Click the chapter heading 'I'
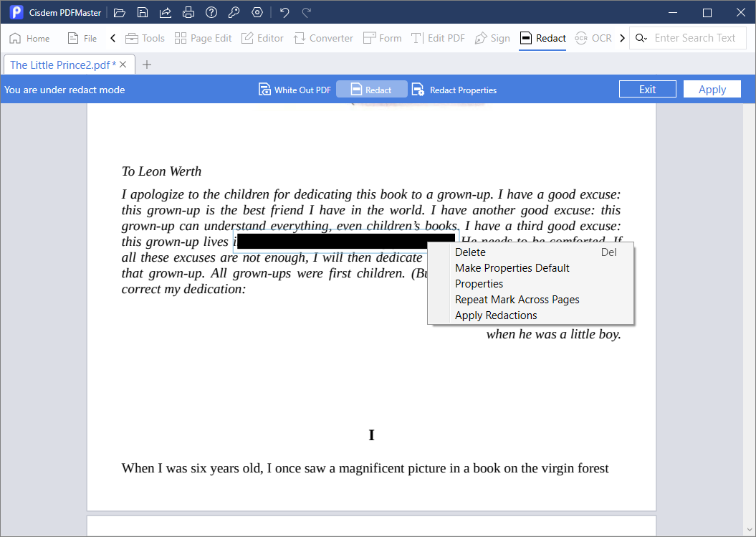756x537 pixels. [x=371, y=435]
